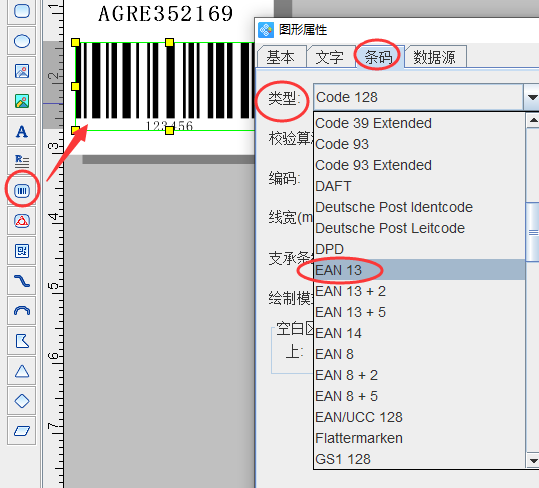Select the curved line tool
Image resolution: width=539 pixels, height=488 pixels.
click(22, 281)
